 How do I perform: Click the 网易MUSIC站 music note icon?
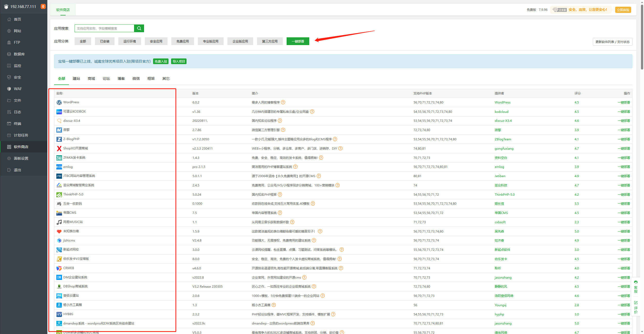point(59,222)
